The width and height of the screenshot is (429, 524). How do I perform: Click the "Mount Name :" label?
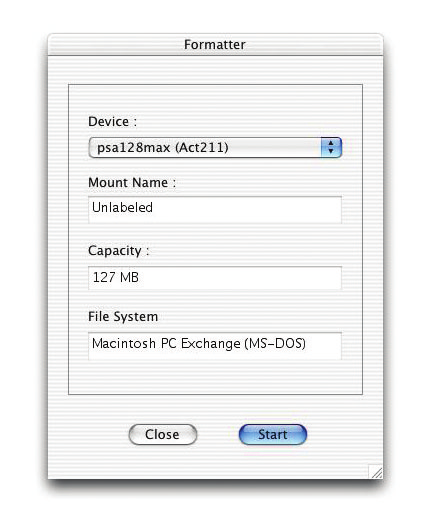point(132,183)
